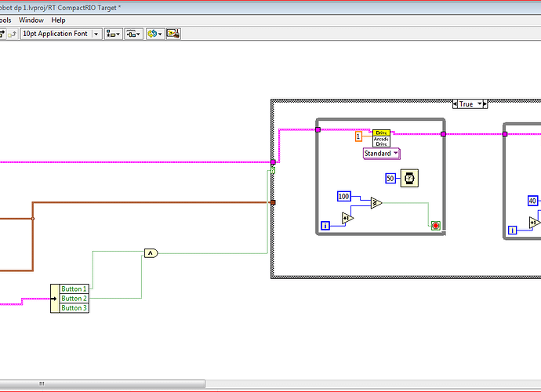Select the AND logic gate node
Screen dimensions: 541x392
[151, 253]
